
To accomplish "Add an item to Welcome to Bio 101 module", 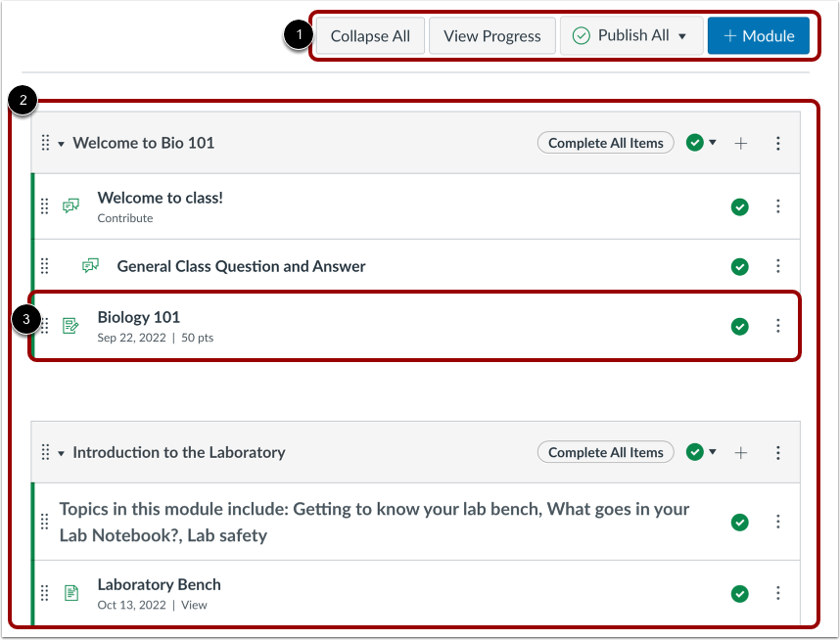I will (x=741, y=143).
